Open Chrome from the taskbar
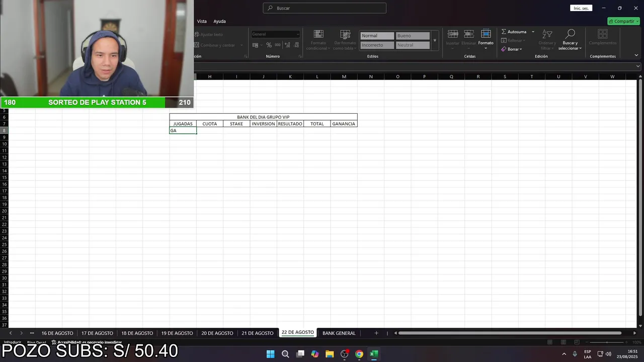 pos(359,354)
